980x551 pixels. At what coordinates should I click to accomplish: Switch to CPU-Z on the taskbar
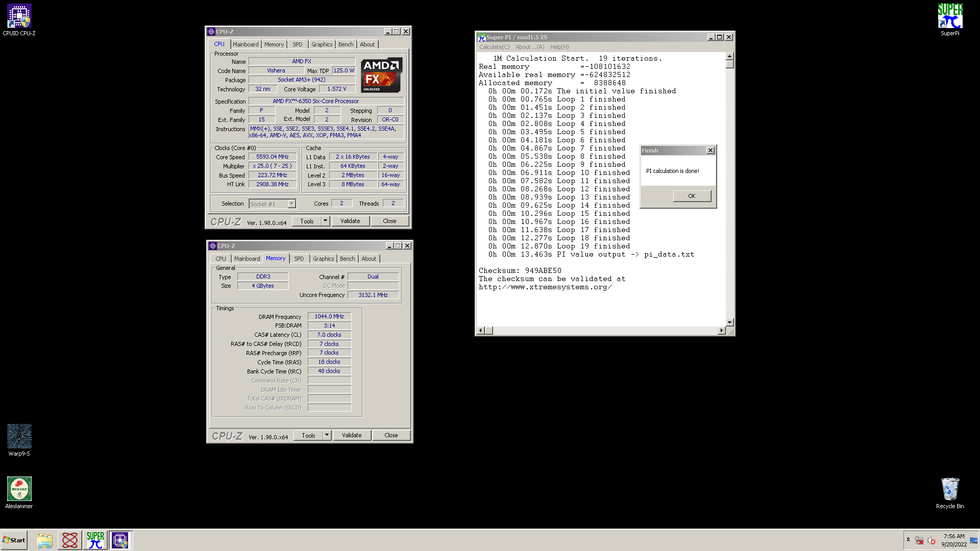[x=120, y=540]
